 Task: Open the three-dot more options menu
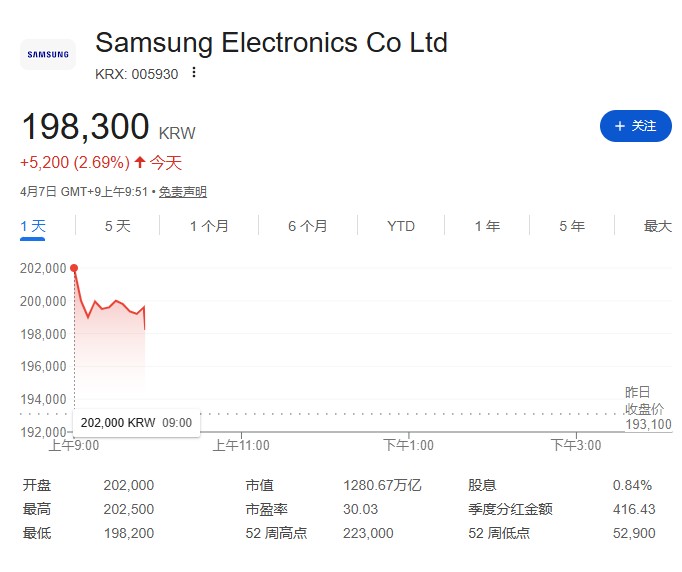click(x=194, y=72)
